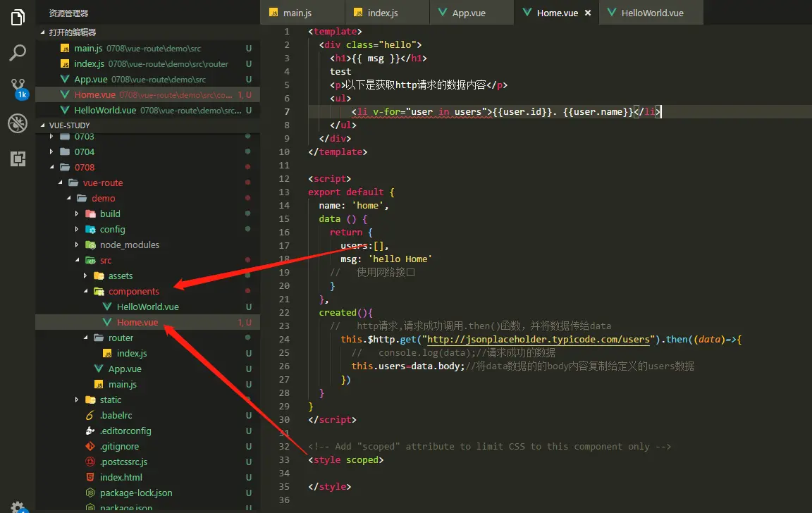Image resolution: width=812 pixels, height=513 pixels.
Task: Close the Home.vue editor tab
Action: coord(588,13)
